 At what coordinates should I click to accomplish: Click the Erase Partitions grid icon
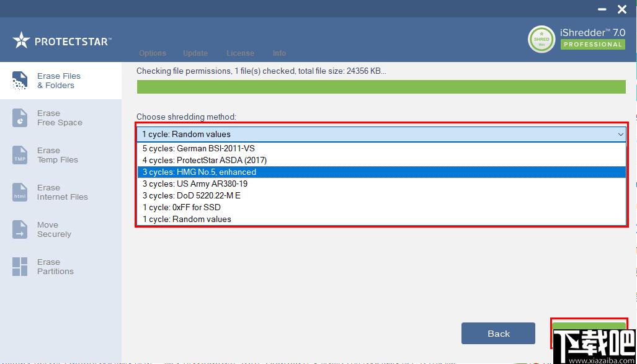20,267
